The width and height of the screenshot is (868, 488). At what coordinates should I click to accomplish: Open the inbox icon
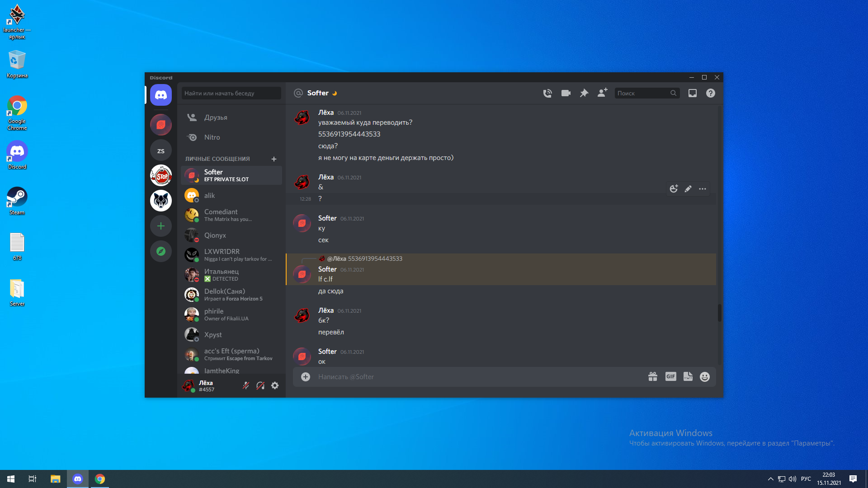tap(692, 93)
